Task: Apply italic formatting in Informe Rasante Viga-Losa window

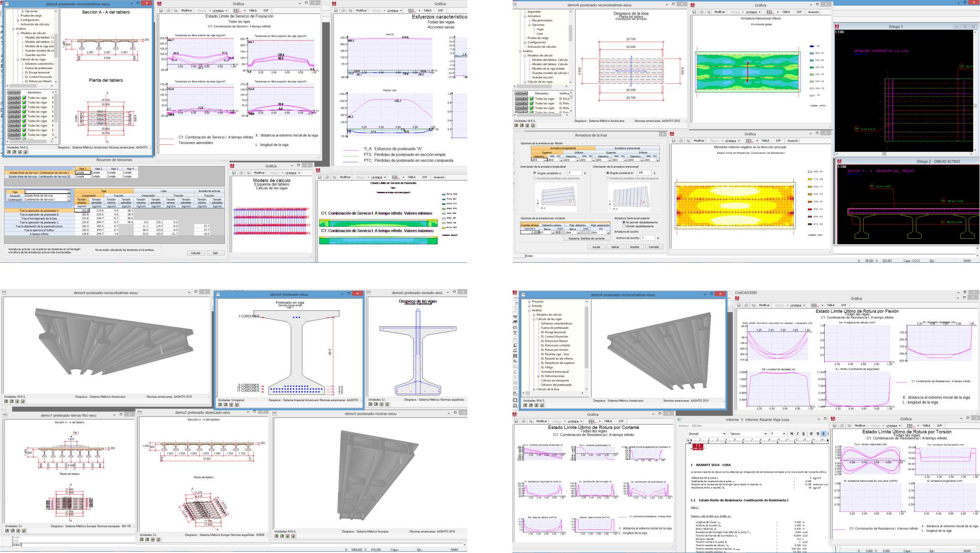Action: [x=798, y=434]
